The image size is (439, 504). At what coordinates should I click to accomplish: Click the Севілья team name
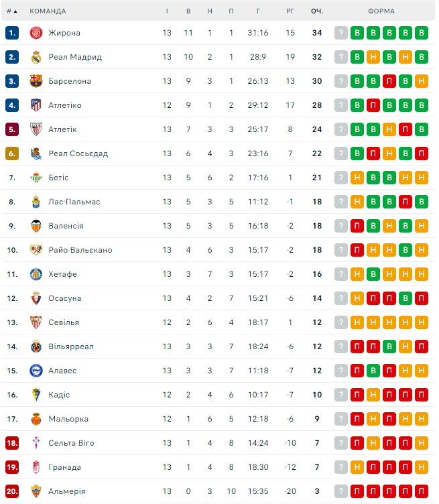click(64, 322)
